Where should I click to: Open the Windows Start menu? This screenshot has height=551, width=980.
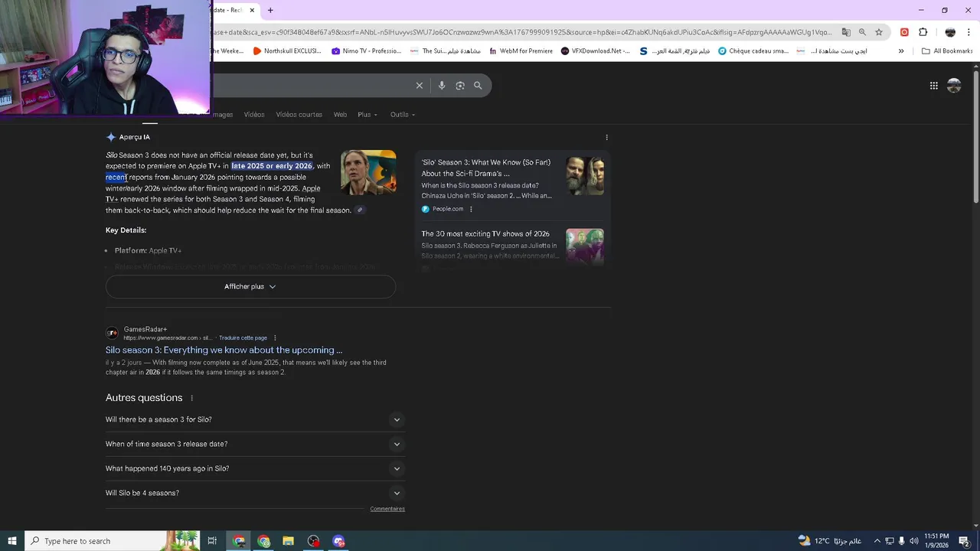11,541
